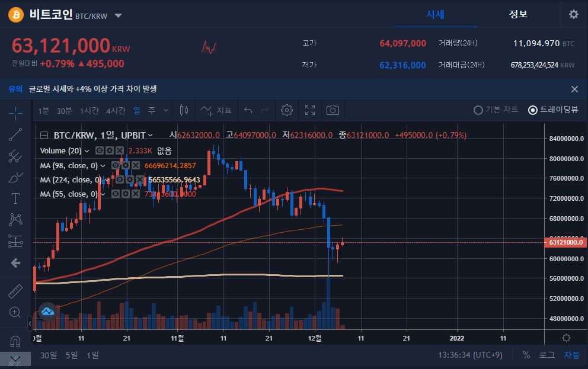Switch to the 정보 tab

pos(518,15)
